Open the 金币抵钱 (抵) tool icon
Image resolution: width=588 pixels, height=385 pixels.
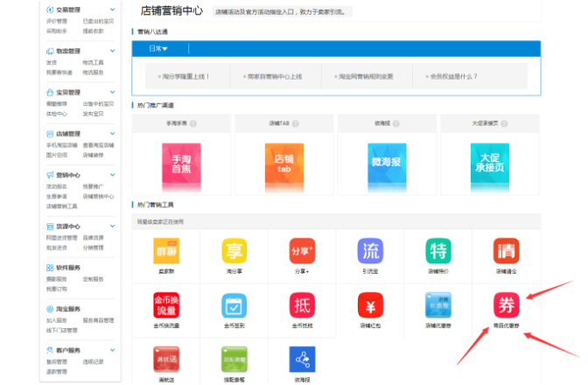302,305
